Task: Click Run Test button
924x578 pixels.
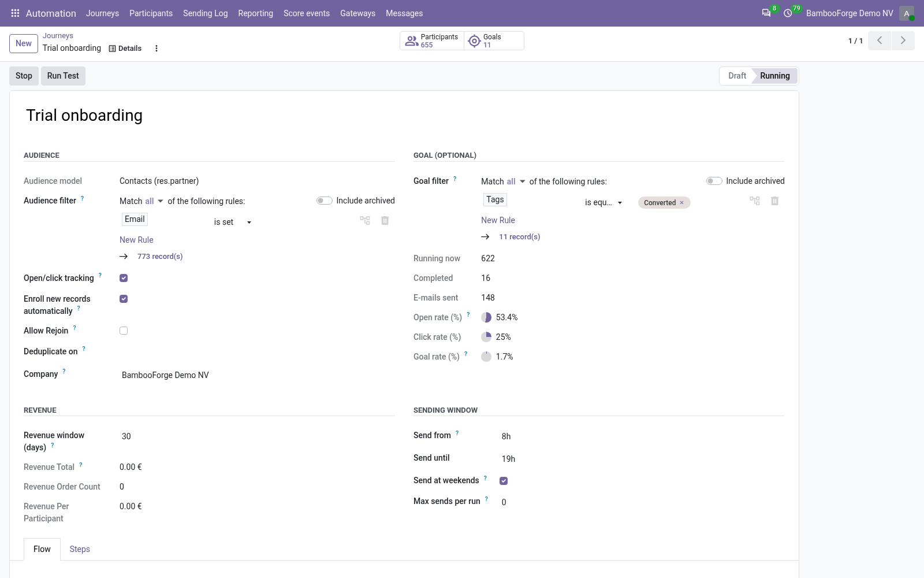Action: pyautogui.click(x=63, y=76)
